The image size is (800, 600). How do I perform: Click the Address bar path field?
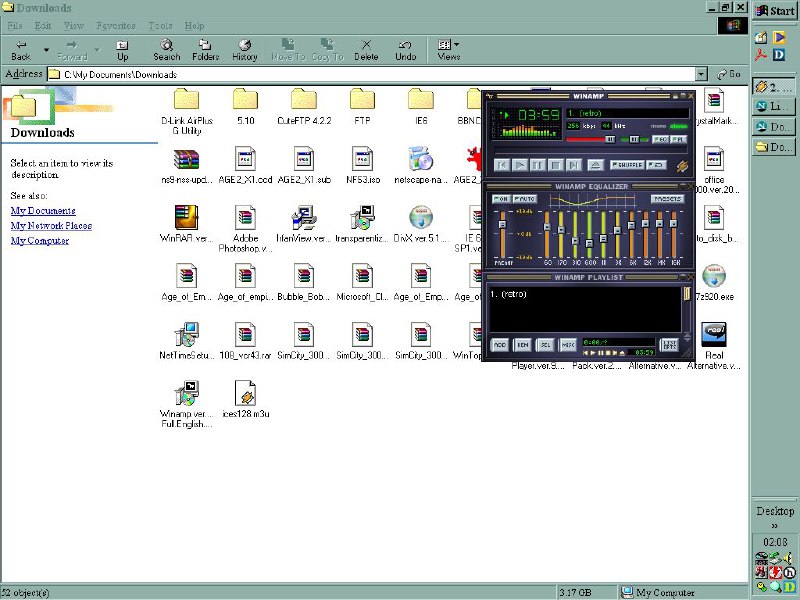click(371, 74)
